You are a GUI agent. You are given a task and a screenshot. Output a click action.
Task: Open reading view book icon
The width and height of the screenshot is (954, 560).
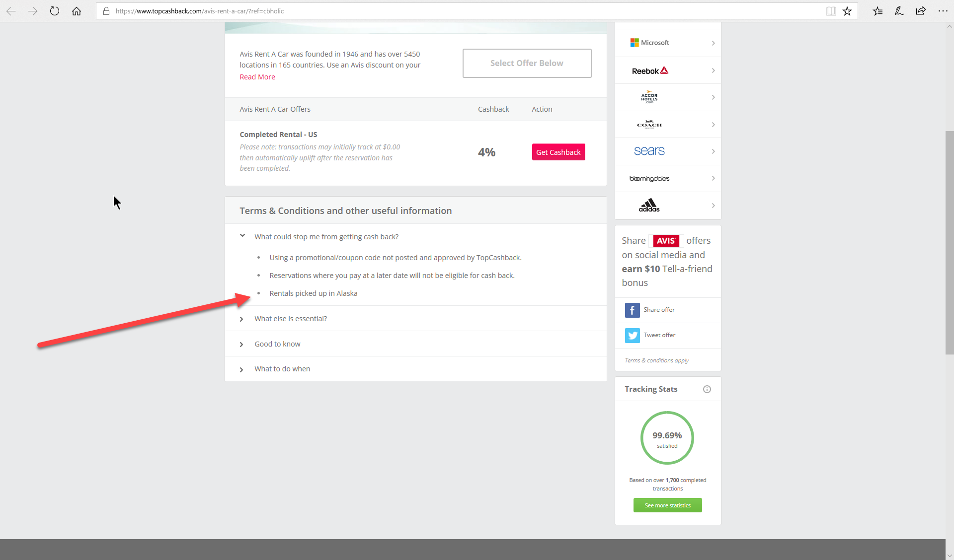click(x=831, y=11)
